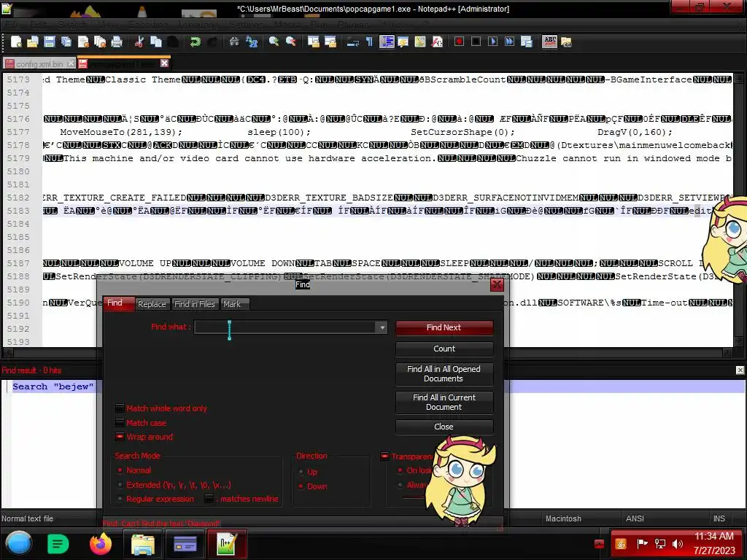Click the Playback Macro icon
The image size is (747, 560).
(x=493, y=42)
